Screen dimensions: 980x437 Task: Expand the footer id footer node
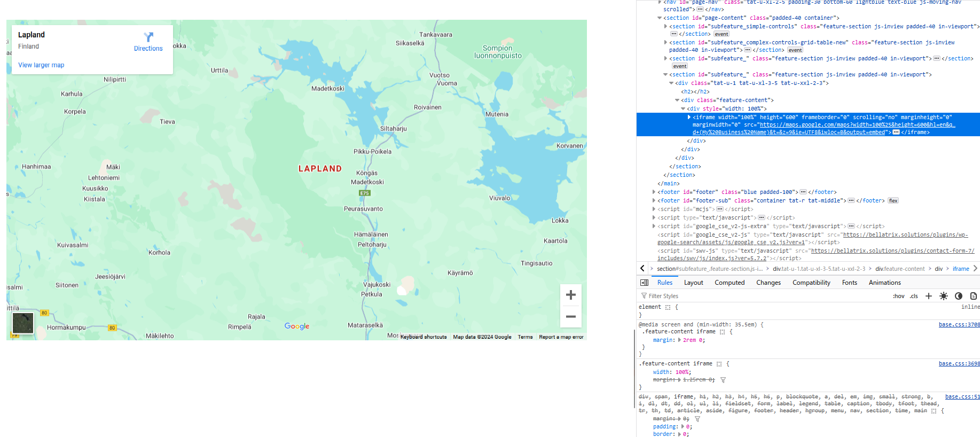coord(654,192)
